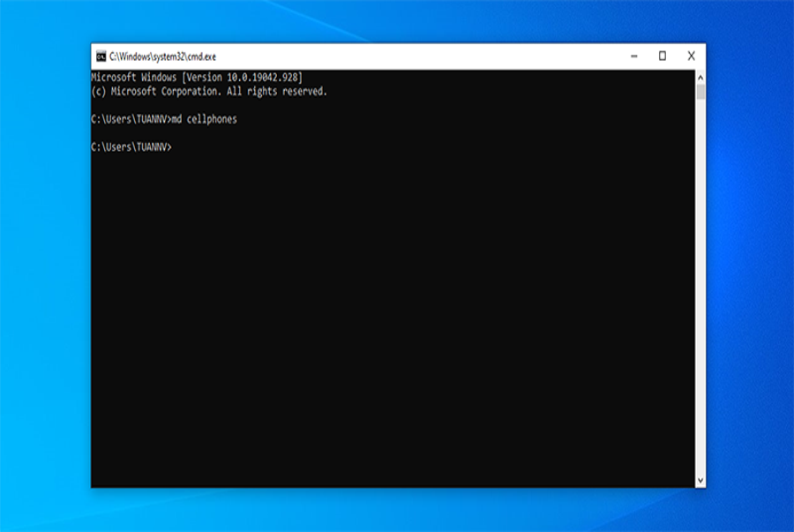Click the 'Microsoft Windows [Version 10.0.19042.928]' line
The width and height of the screenshot is (794, 532).
[x=197, y=78]
